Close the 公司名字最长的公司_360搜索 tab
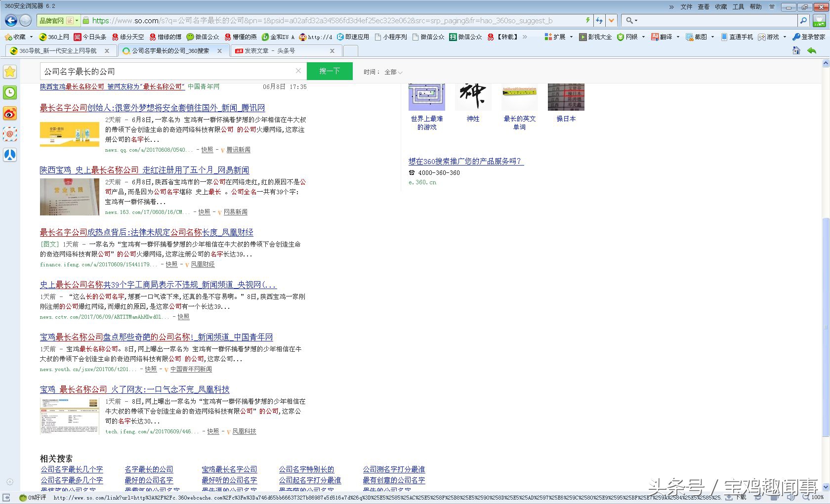The image size is (830, 504). (219, 51)
